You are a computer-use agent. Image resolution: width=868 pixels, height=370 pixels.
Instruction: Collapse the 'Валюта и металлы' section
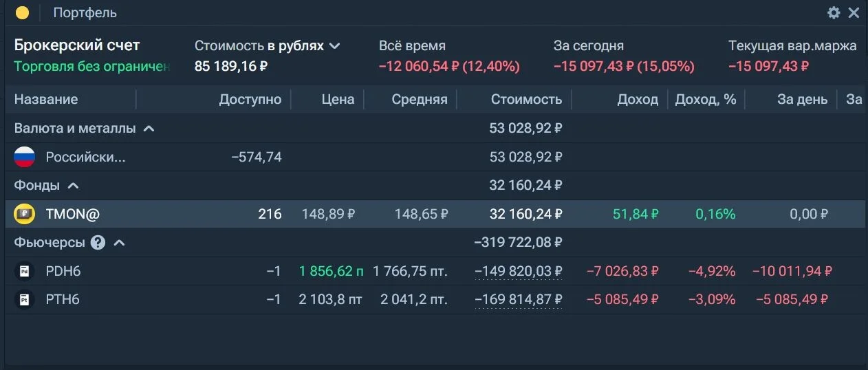[149, 128]
